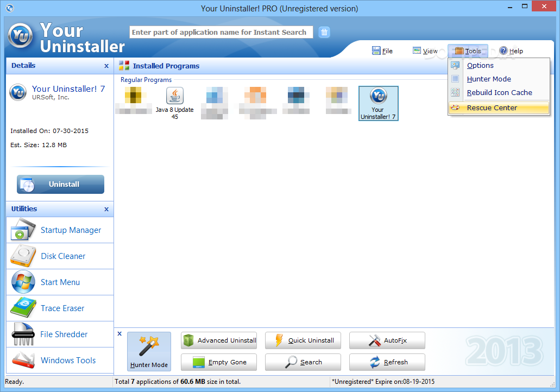Click the Refresh button
The width and height of the screenshot is (560, 392).
pos(387,362)
